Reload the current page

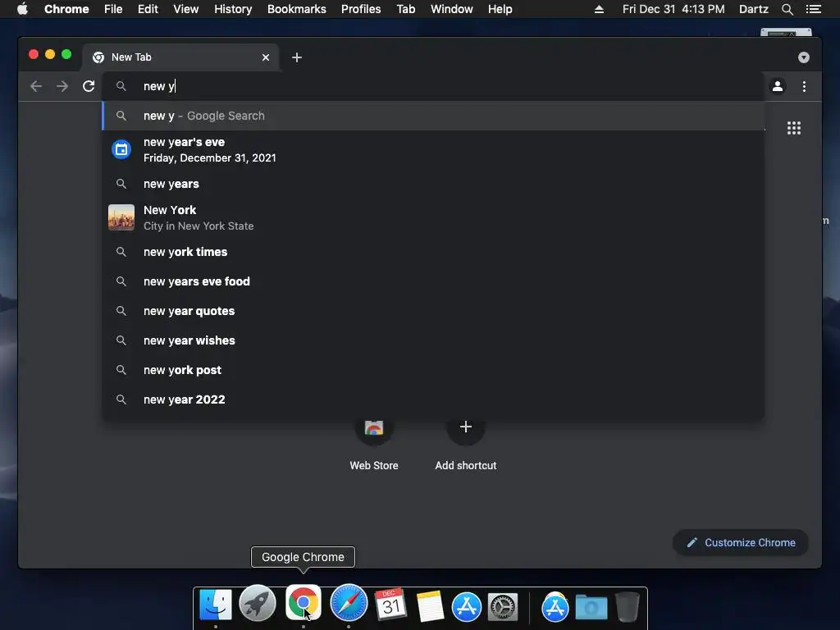point(89,86)
